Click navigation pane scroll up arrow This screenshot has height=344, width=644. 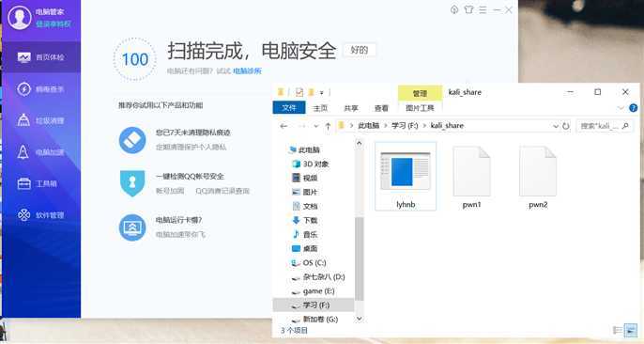click(359, 144)
